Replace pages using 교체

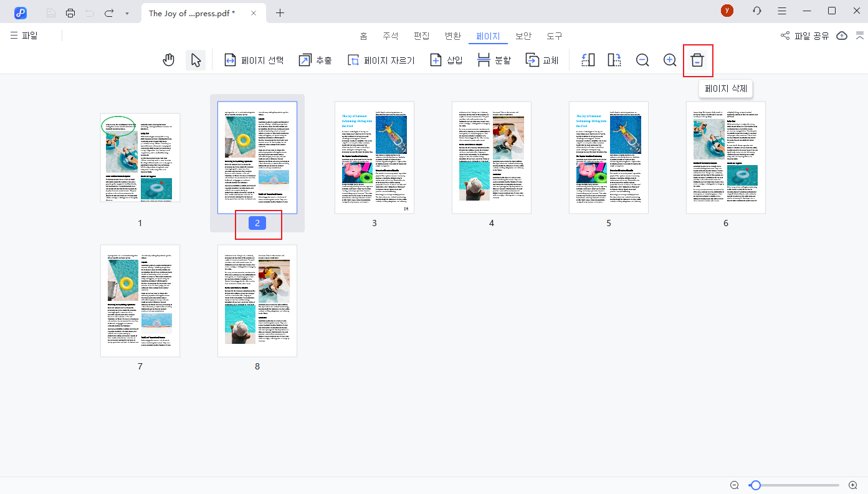point(541,60)
